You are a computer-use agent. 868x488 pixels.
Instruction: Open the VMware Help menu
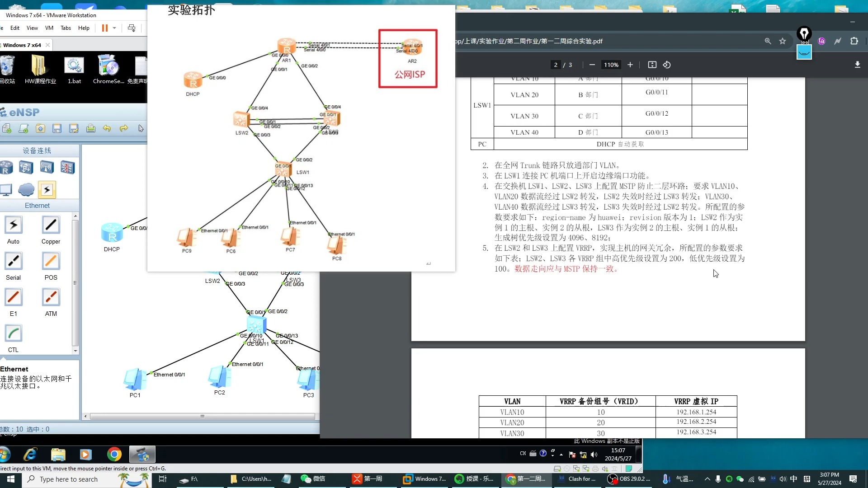(x=84, y=28)
